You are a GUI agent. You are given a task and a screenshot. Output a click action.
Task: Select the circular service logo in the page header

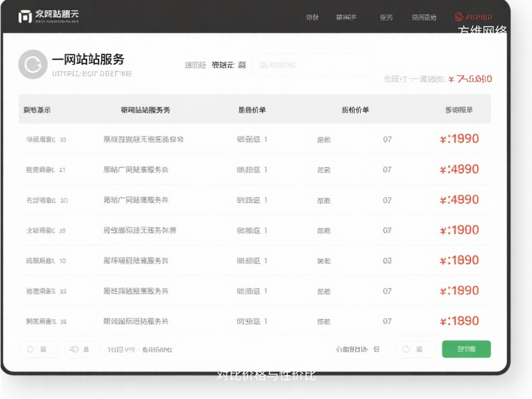[x=33, y=64]
